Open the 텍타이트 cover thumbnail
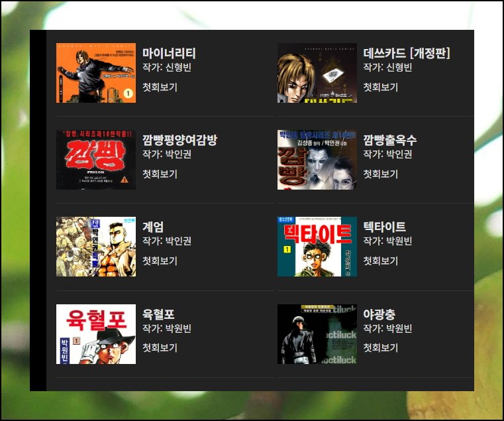This screenshot has width=504, height=421. (317, 247)
